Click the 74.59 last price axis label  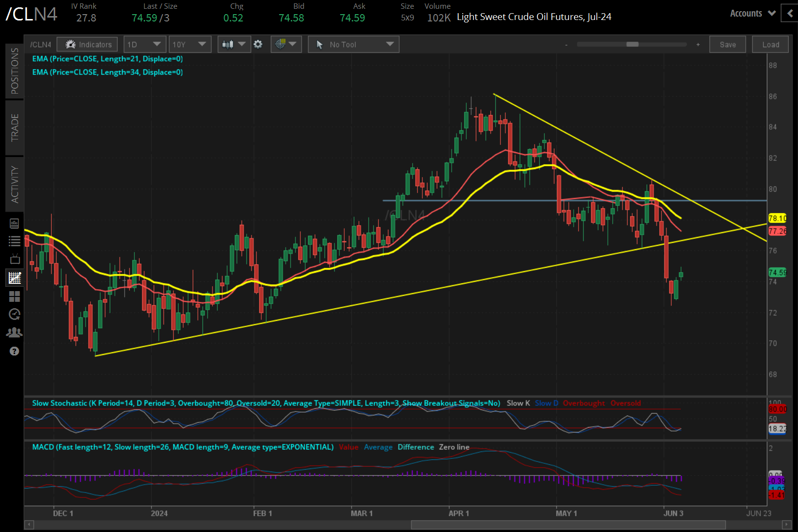coord(778,273)
